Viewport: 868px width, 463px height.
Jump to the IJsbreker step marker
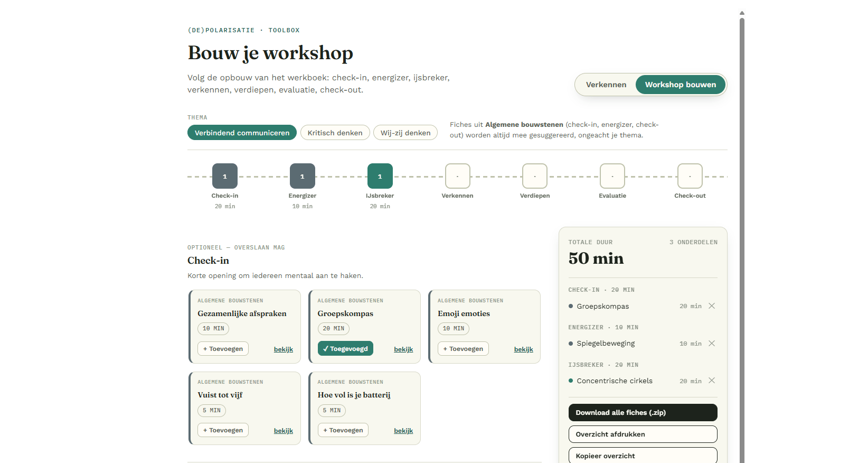point(380,176)
